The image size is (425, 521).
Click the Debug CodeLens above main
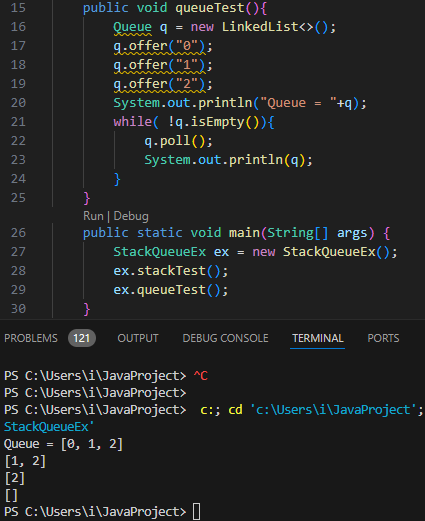(131, 216)
